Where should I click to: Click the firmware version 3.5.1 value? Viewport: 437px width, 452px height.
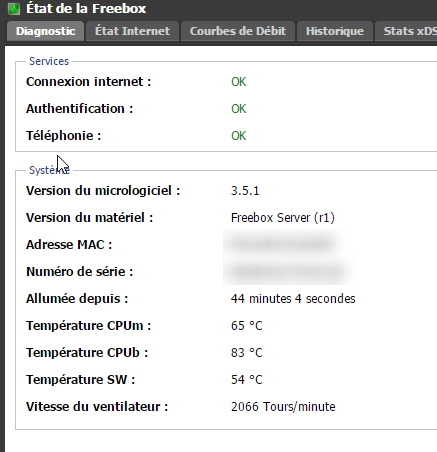pos(245,191)
